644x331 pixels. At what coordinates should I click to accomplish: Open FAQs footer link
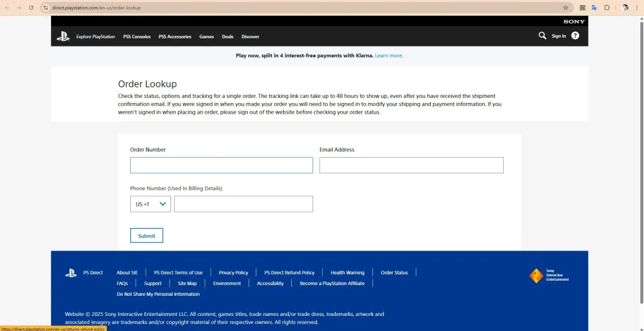[x=122, y=283]
